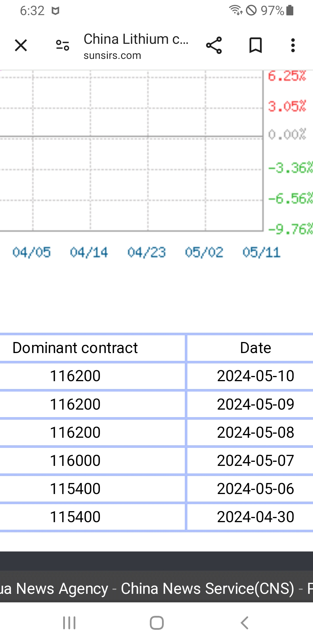
Task: Tap the 05/11 chart axis label
Action: [262, 252]
